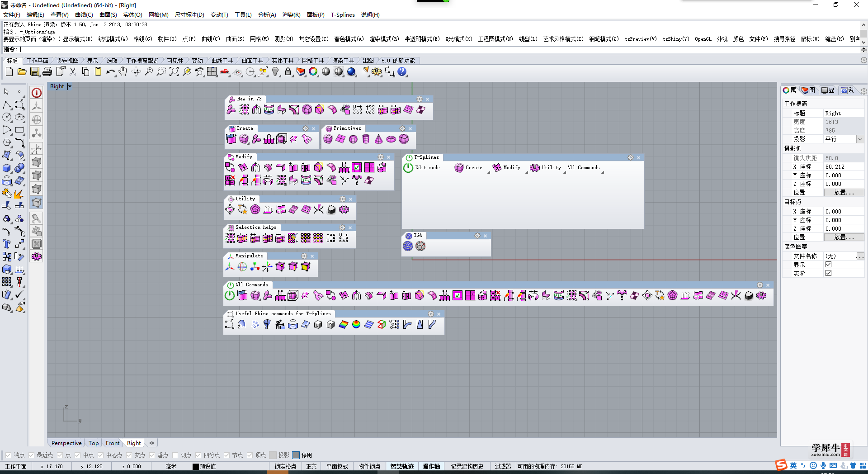
Task: Open a file with folder icon
Action: coord(22,71)
